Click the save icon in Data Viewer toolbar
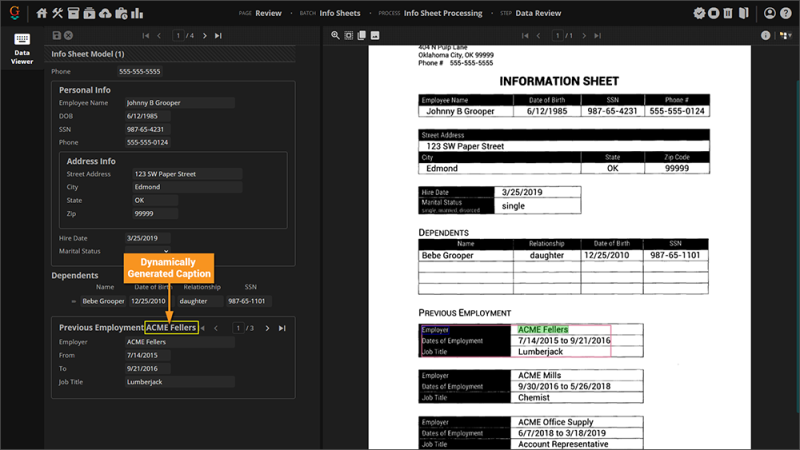The image size is (800, 450). click(x=57, y=35)
